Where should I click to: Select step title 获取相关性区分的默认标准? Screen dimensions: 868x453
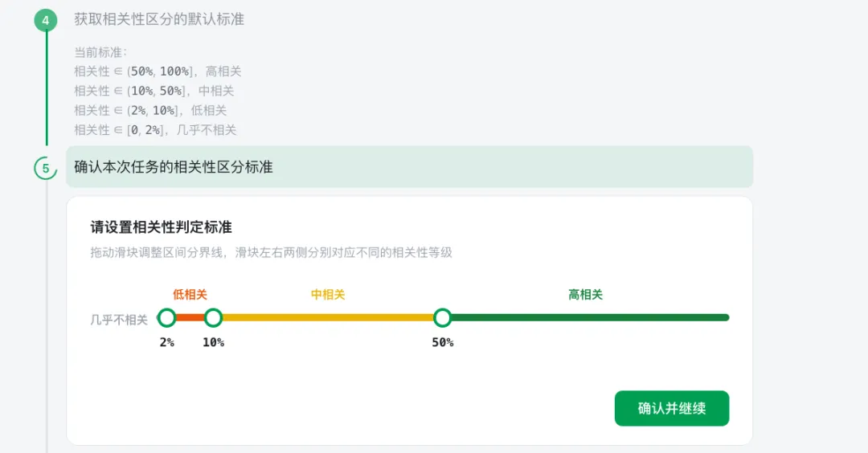159,19
